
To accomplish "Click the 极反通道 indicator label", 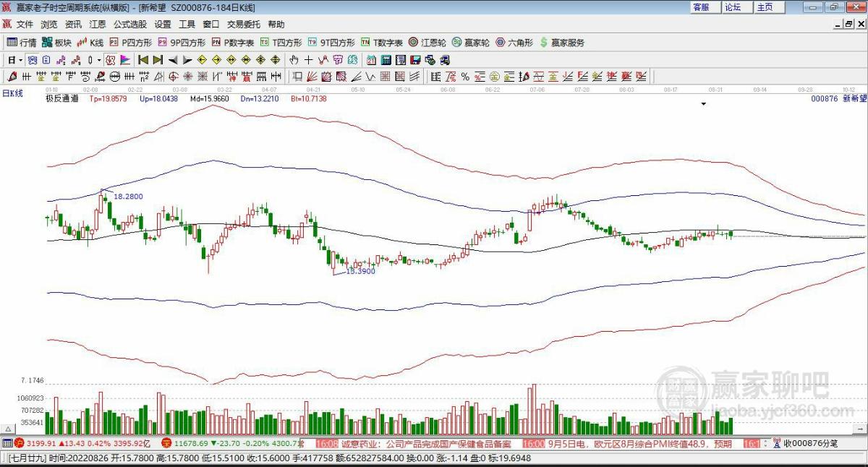I will [62, 98].
